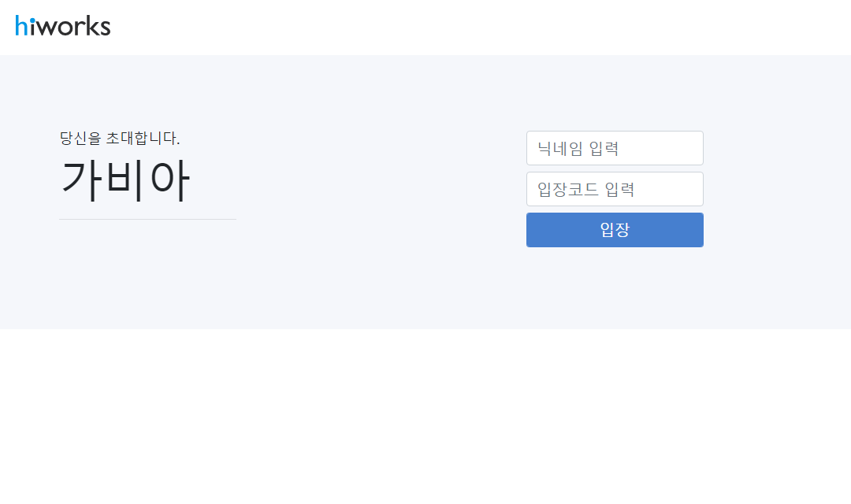Focus the 입장코드 입력 entry code field
Image resolution: width=851 pixels, height=504 pixels.
pyautogui.click(x=615, y=189)
